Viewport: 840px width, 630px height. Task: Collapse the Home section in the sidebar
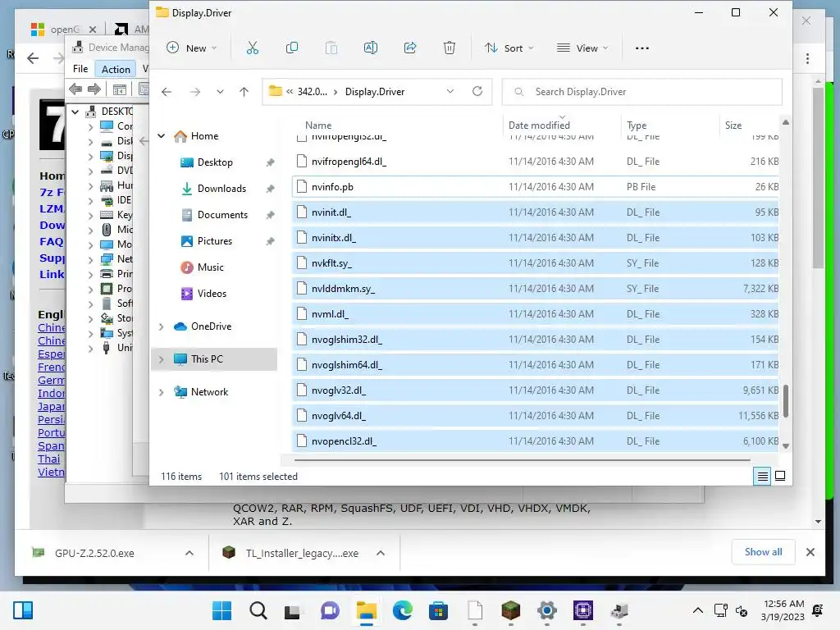162,136
